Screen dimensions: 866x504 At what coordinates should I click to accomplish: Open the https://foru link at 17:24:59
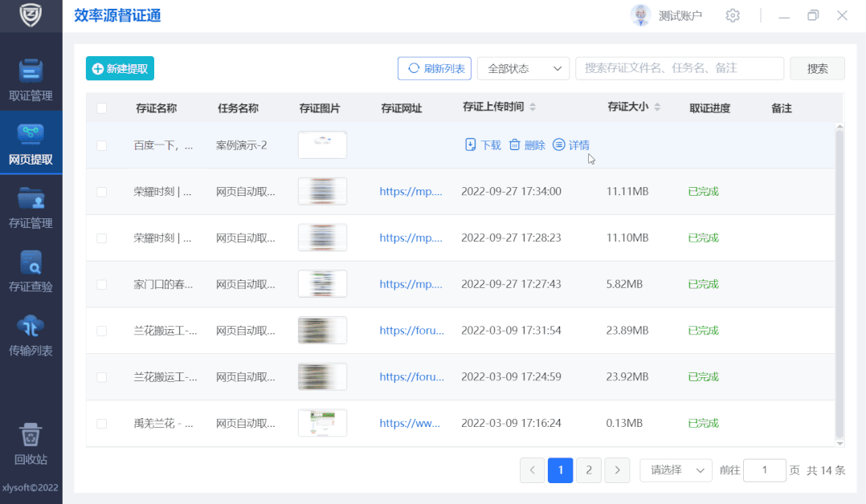[411, 377]
